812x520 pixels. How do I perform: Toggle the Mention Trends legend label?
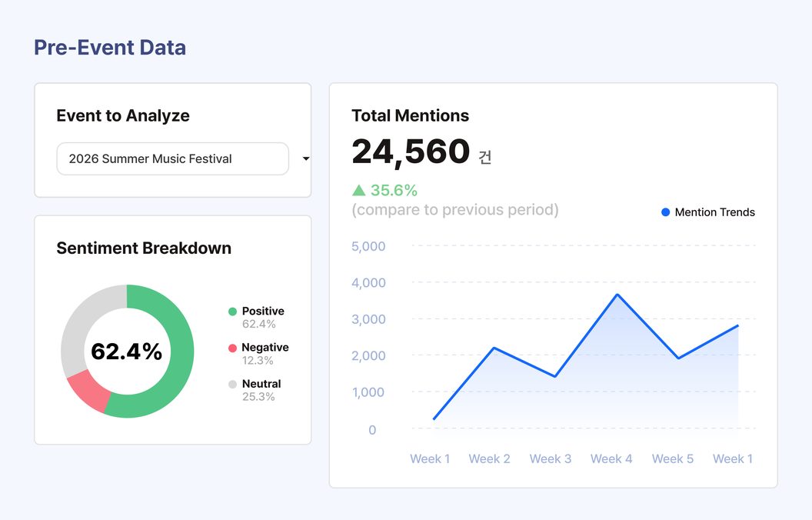tap(714, 212)
